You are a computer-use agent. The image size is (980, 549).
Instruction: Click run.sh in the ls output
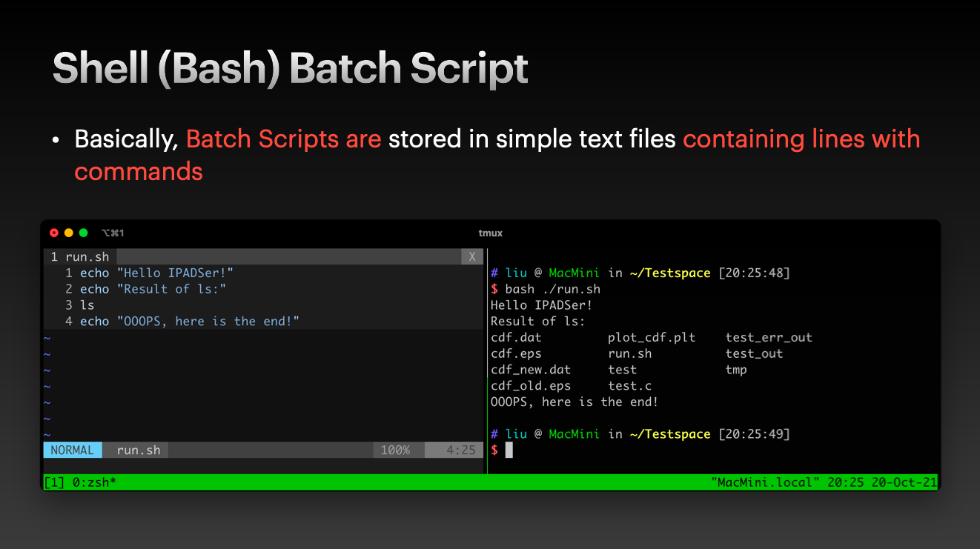[x=630, y=353]
